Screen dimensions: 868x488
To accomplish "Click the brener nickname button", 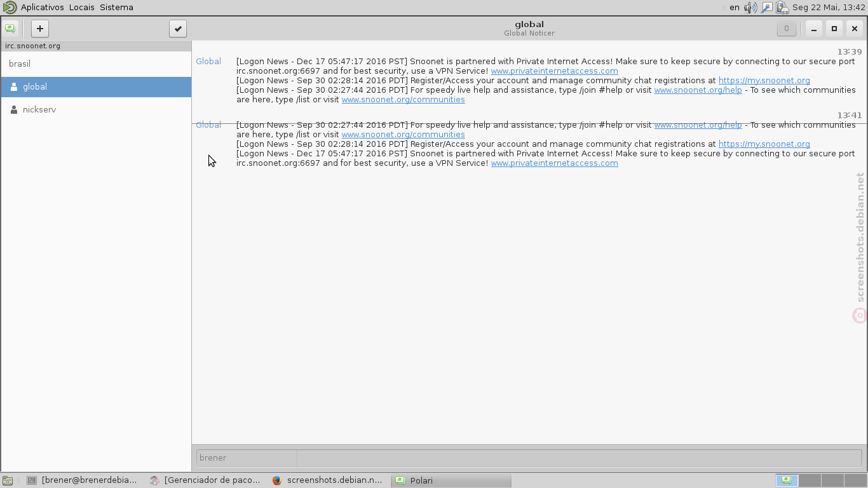I will click(247, 457).
